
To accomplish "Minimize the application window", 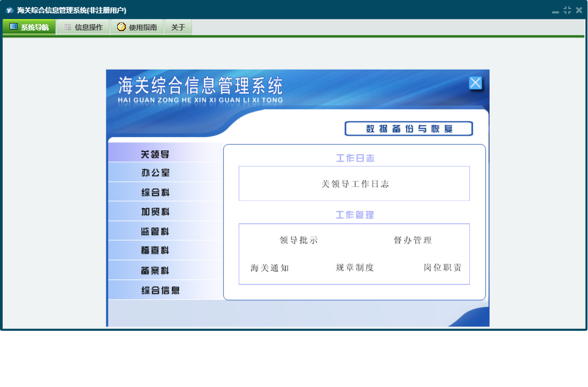I will coord(555,11).
